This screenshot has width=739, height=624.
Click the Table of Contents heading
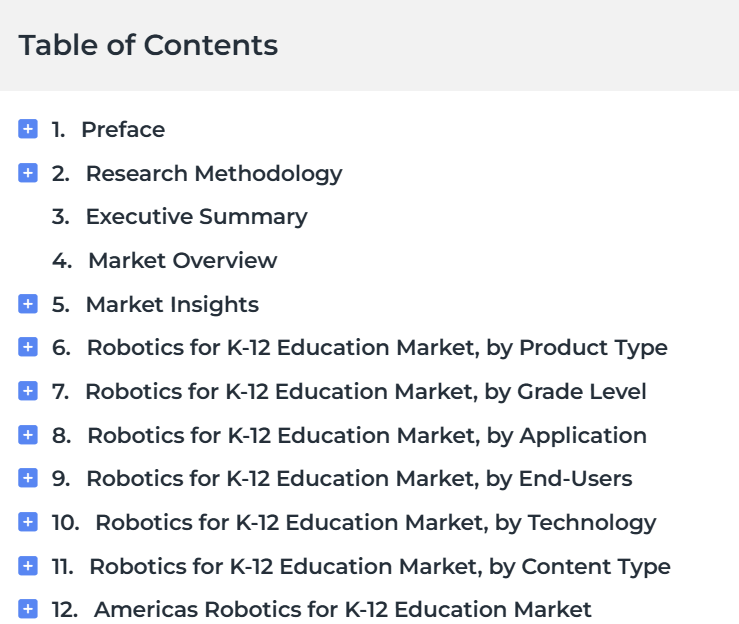click(148, 45)
